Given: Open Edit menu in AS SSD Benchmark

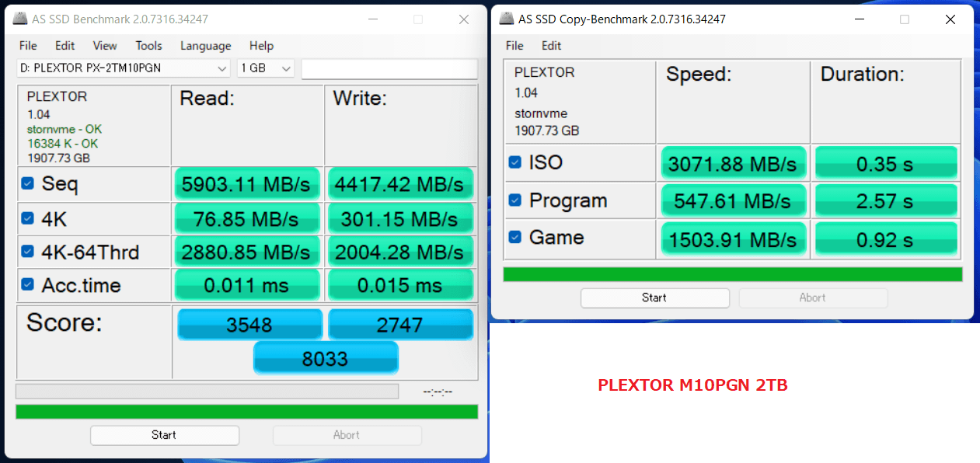Looking at the screenshot, I should point(65,46).
